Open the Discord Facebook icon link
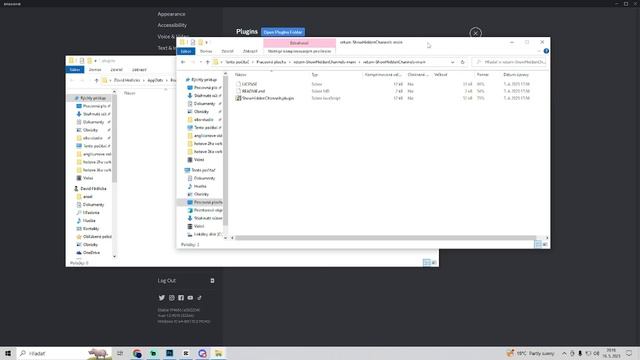The height and width of the screenshot is (360, 640). click(x=181, y=298)
